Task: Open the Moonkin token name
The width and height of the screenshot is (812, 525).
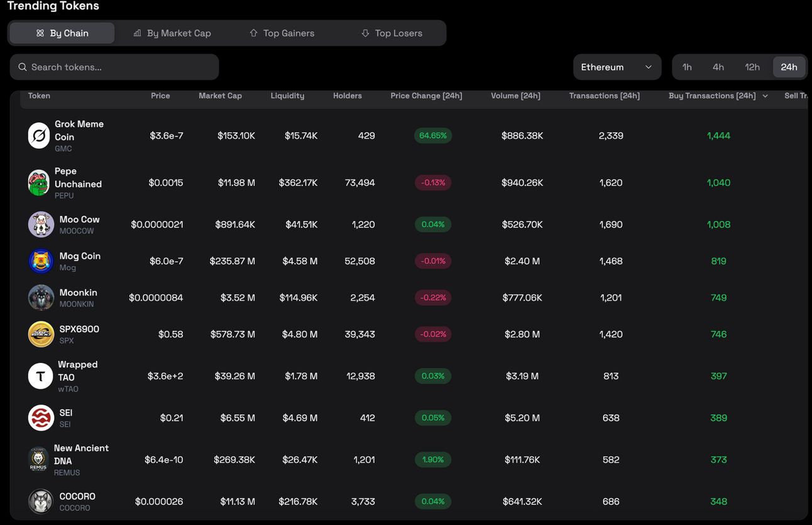Action: tap(78, 293)
